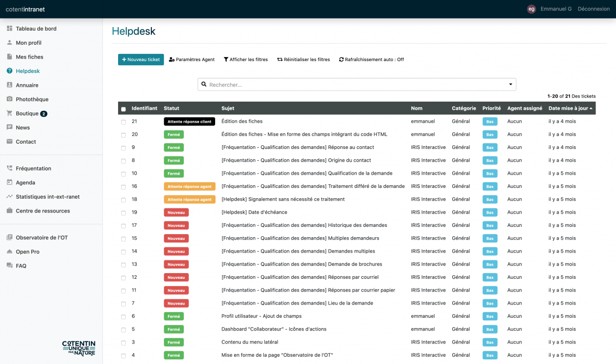
Task: Click the Tableau de bord dashboard icon
Action: 9,29
